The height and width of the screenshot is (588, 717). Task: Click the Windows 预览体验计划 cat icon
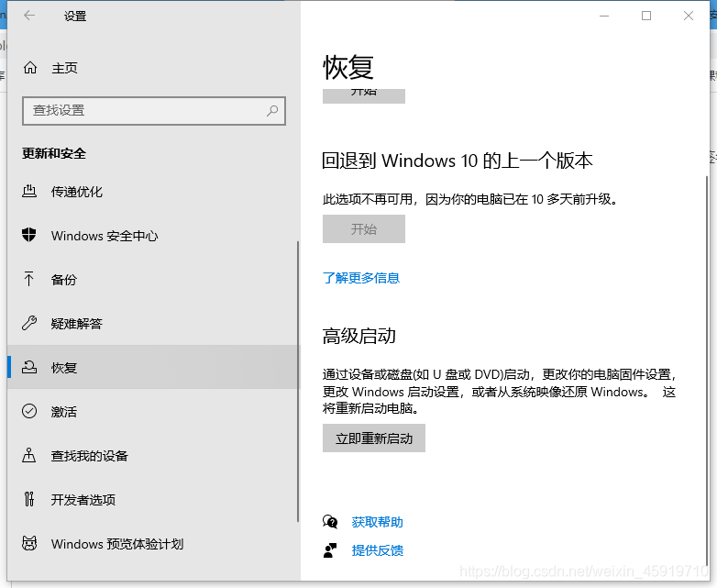(x=29, y=543)
